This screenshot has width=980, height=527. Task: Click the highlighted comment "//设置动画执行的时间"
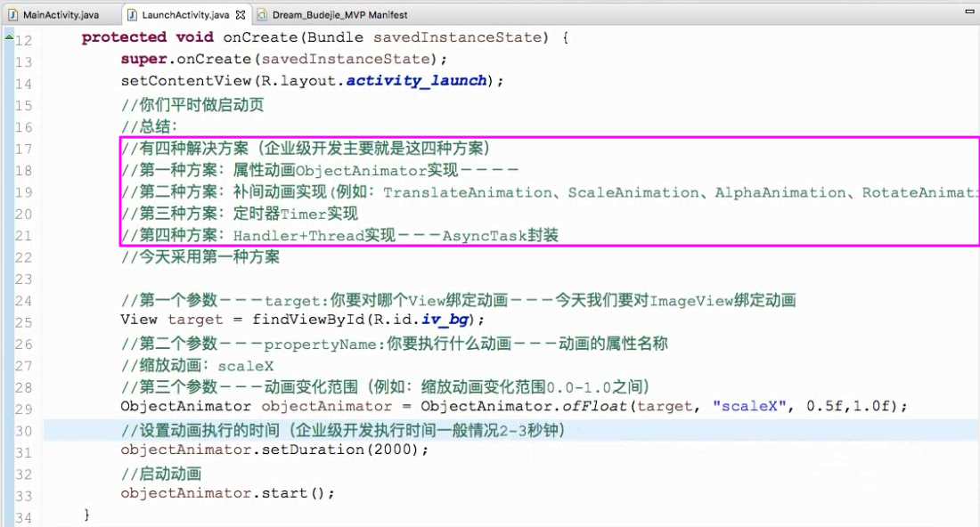click(x=343, y=430)
